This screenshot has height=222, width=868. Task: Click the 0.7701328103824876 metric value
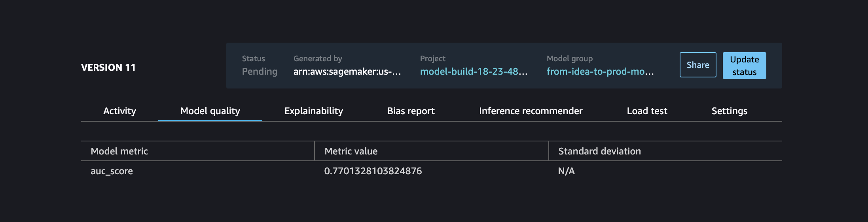pyautogui.click(x=373, y=171)
